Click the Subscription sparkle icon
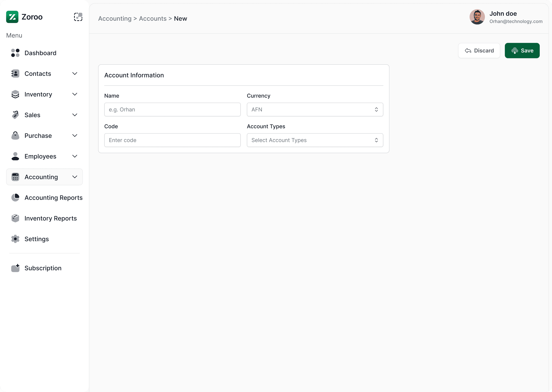The image size is (552, 392). (x=15, y=268)
